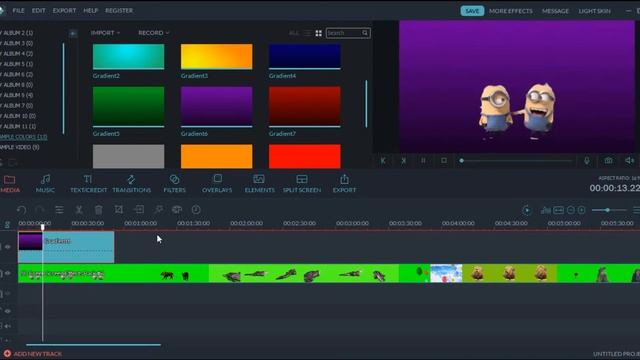Click the EXPORT button with share icon

point(344,183)
